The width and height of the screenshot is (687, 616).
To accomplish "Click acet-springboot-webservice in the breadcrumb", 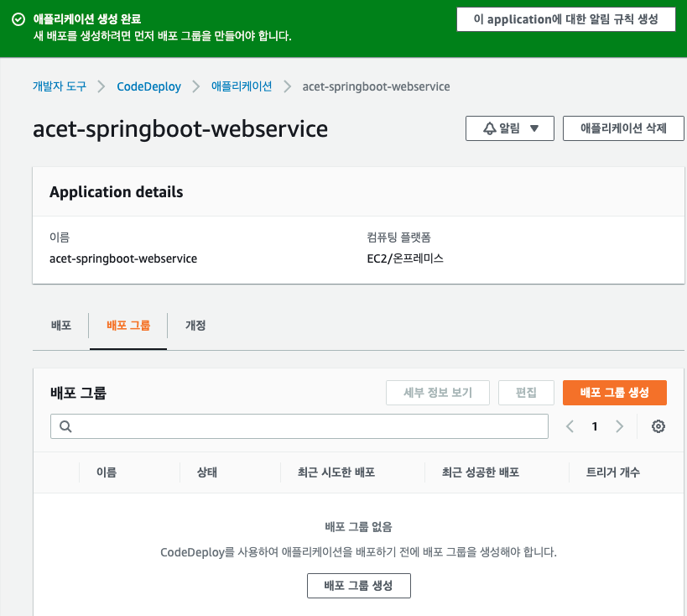I will [x=376, y=86].
